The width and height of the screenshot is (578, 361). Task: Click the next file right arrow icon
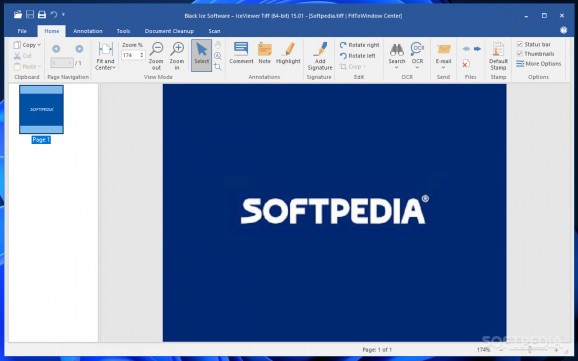477,49
